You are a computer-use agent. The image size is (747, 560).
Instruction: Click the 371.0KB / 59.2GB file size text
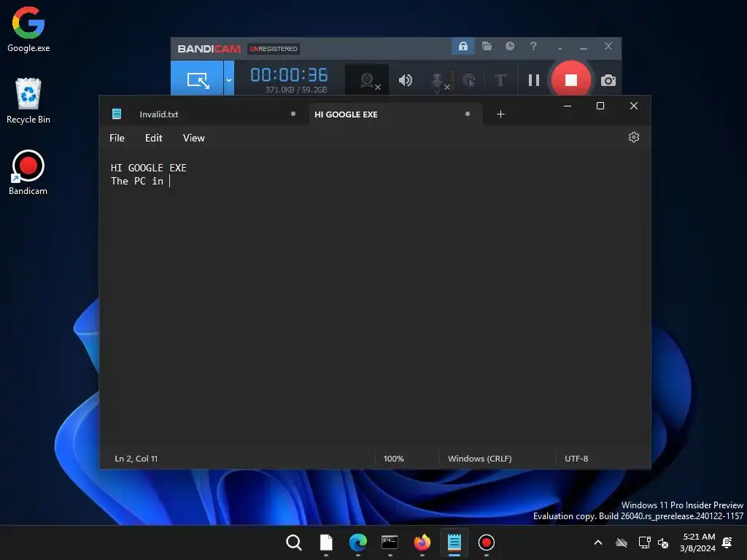(x=296, y=90)
